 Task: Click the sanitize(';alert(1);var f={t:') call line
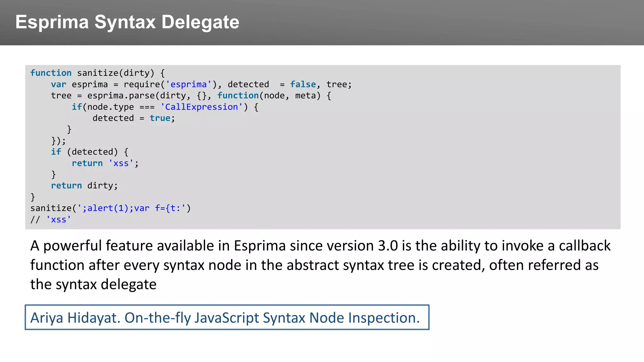[110, 208]
